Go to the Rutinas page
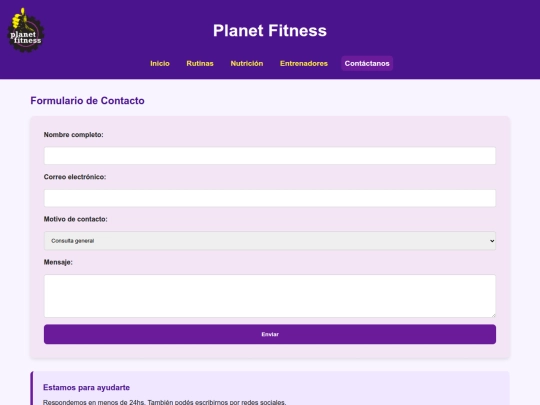The image size is (540, 405). 200,63
